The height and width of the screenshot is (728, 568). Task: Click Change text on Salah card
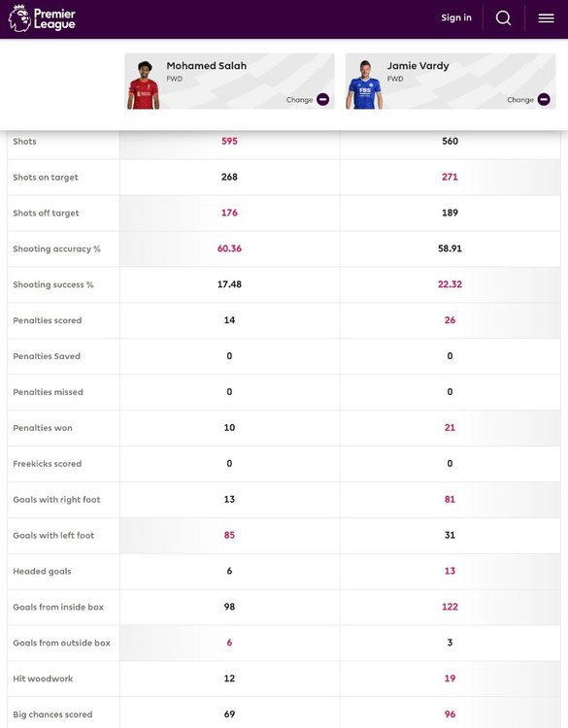299,100
